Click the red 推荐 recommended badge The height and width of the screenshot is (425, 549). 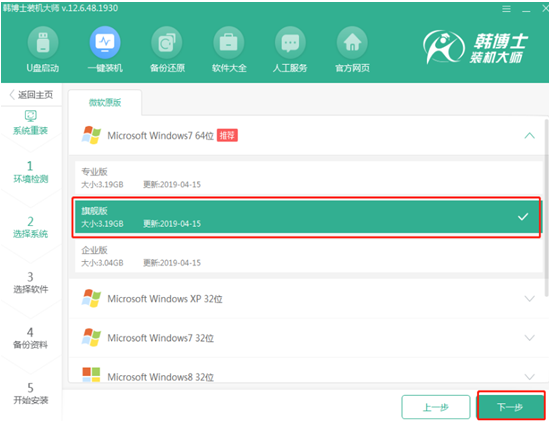click(x=227, y=135)
